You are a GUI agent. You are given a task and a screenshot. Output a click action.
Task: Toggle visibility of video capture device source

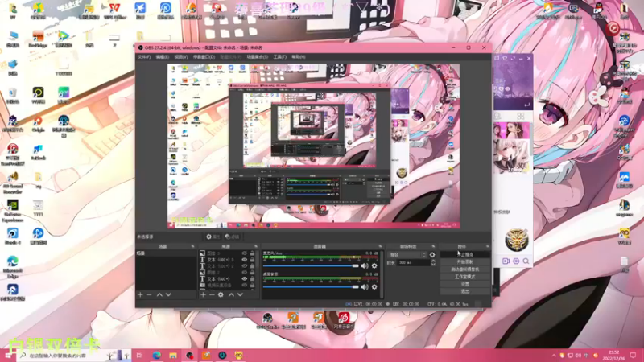245,285
